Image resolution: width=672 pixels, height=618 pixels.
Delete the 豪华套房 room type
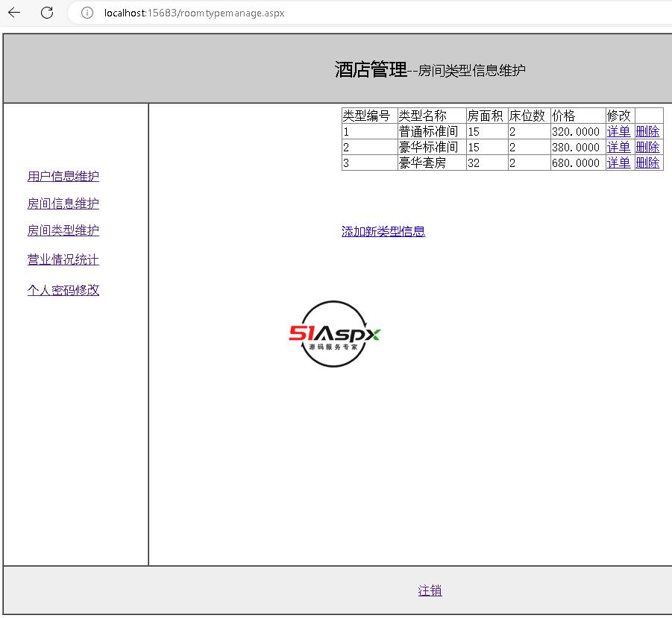[x=647, y=163]
